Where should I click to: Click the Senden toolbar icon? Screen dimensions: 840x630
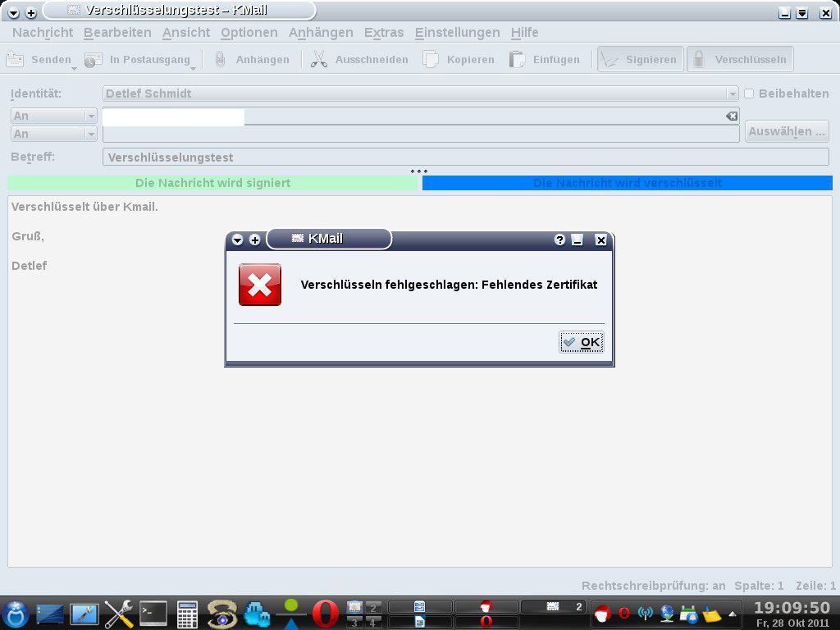(x=15, y=59)
